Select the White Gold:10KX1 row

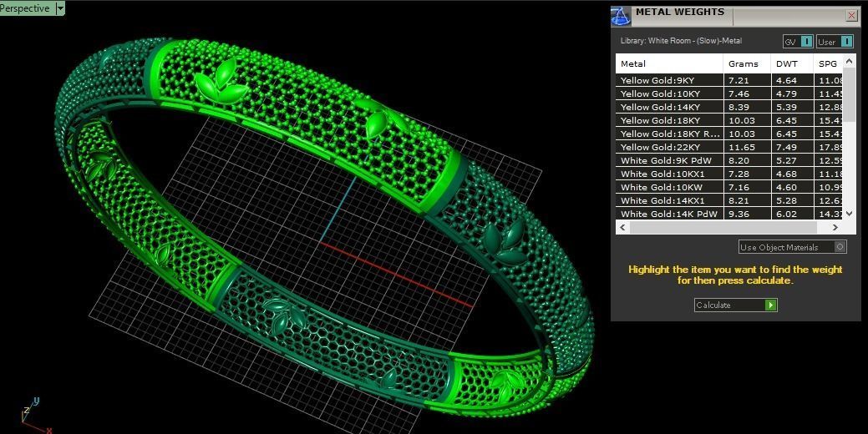click(729, 174)
